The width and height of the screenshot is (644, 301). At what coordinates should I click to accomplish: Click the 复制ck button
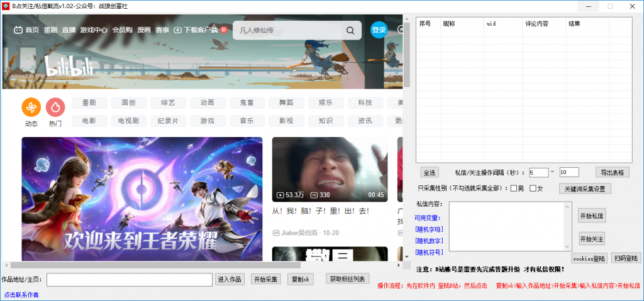pyautogui.click(x=300, y=279)
